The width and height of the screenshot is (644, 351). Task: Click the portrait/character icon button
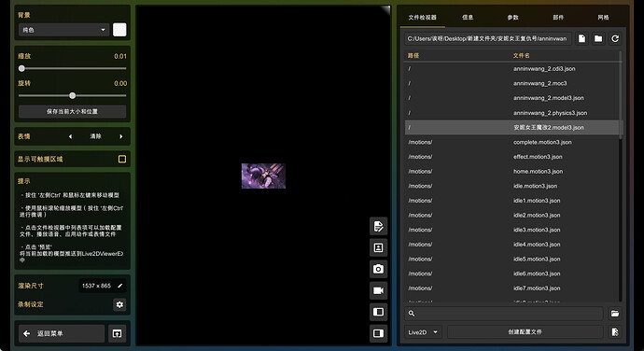pos(378,247)
